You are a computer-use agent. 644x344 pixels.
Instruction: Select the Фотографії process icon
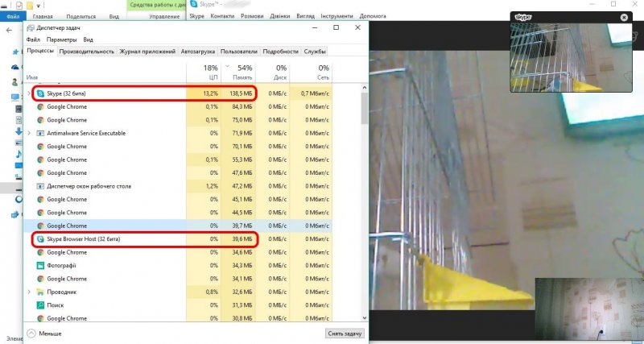pos(40,265)
